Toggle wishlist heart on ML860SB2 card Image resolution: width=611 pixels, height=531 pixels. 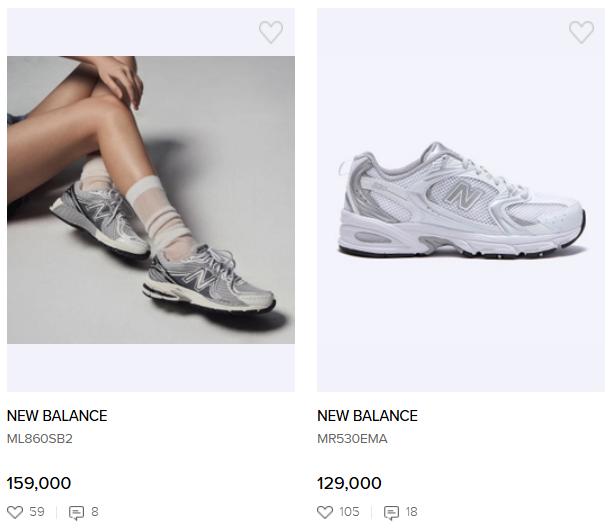click(270, 32)
